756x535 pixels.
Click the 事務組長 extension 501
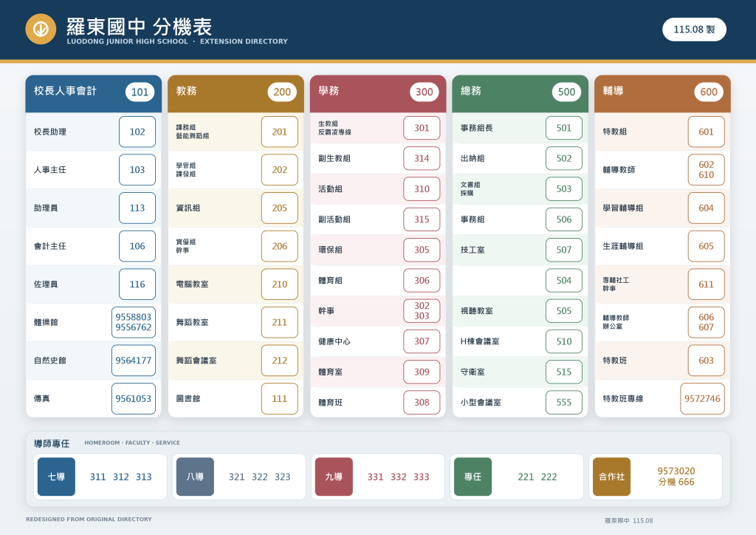pos(564,128)
